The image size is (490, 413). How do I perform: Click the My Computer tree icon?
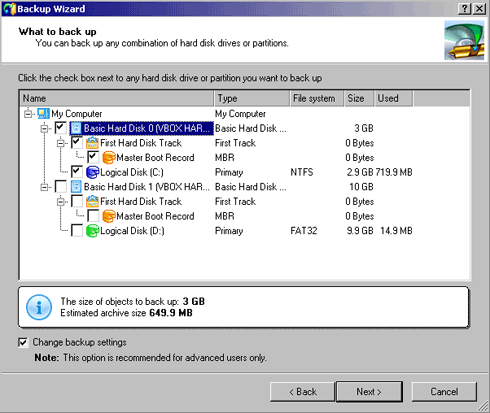click(43, 114)
